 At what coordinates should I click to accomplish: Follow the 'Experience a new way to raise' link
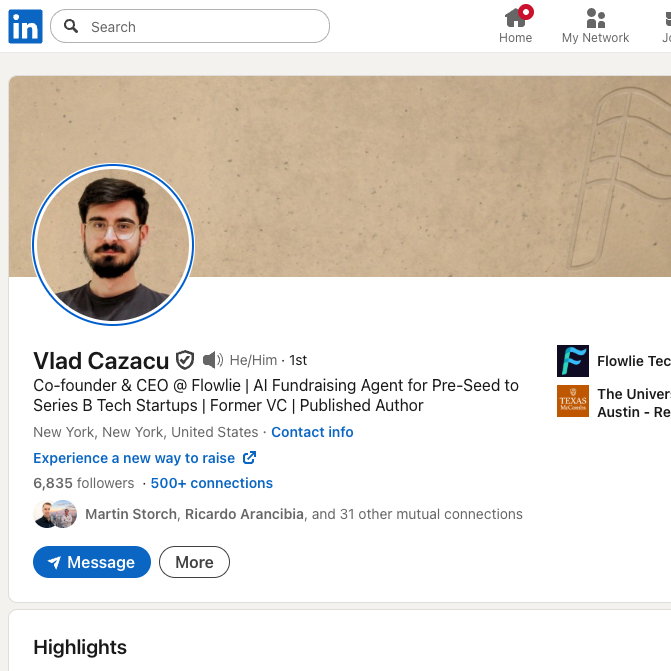point(134,458)
